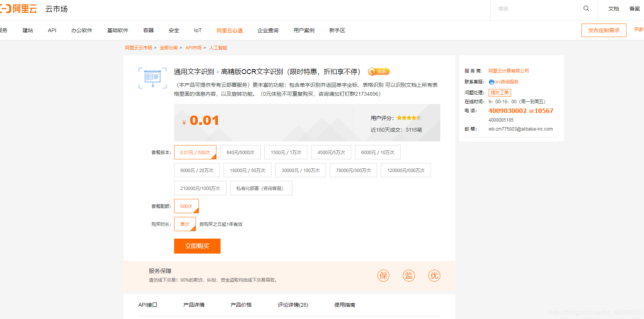
Task: Select the 18000元 / 50万次 package
Action: (247, 170)
